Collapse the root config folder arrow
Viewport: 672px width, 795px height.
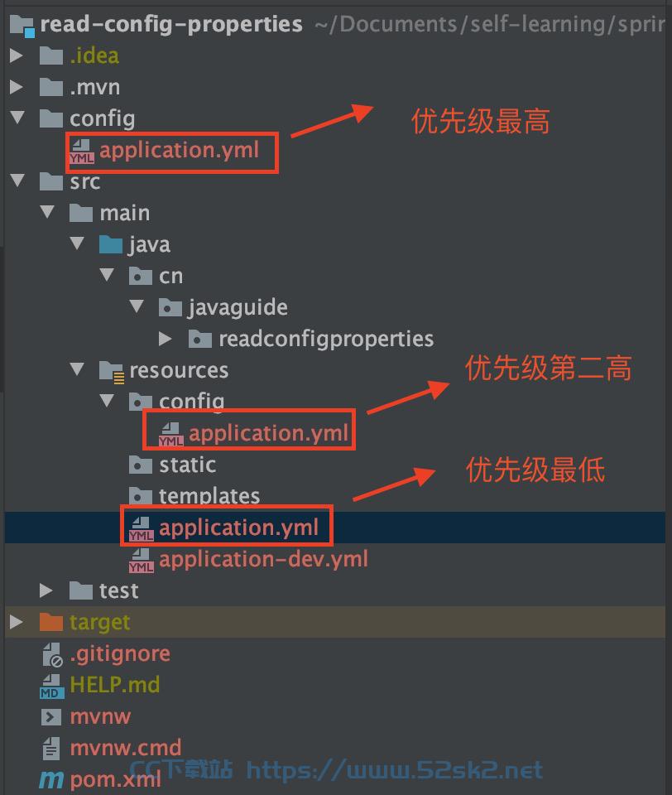point(17,117)
